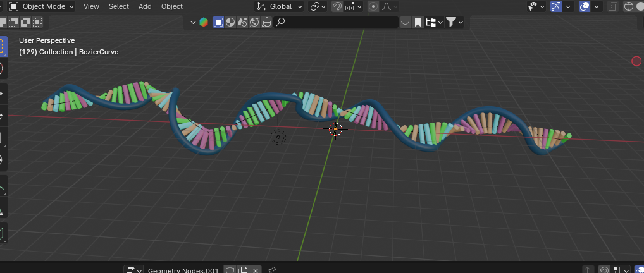Switch to wireframe viewport shading
This screenshot has width=644, height=273.
click(x=629, y=6)
